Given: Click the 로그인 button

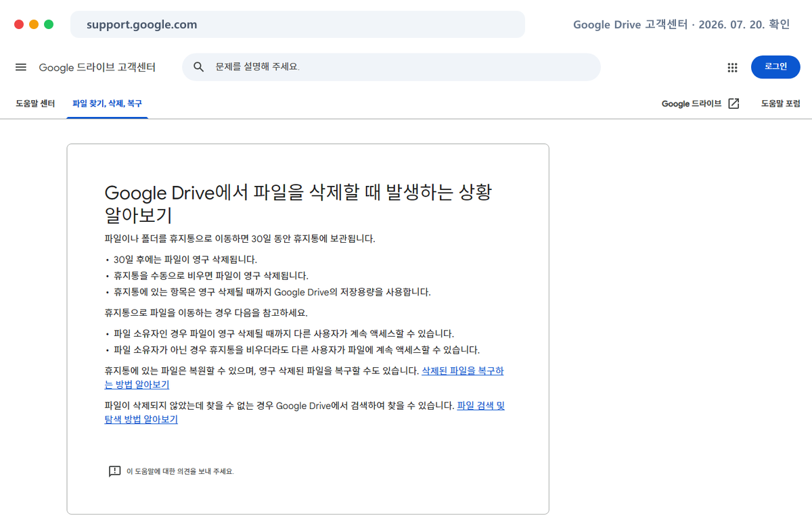Looking at the screenshot, I should 775,67.
